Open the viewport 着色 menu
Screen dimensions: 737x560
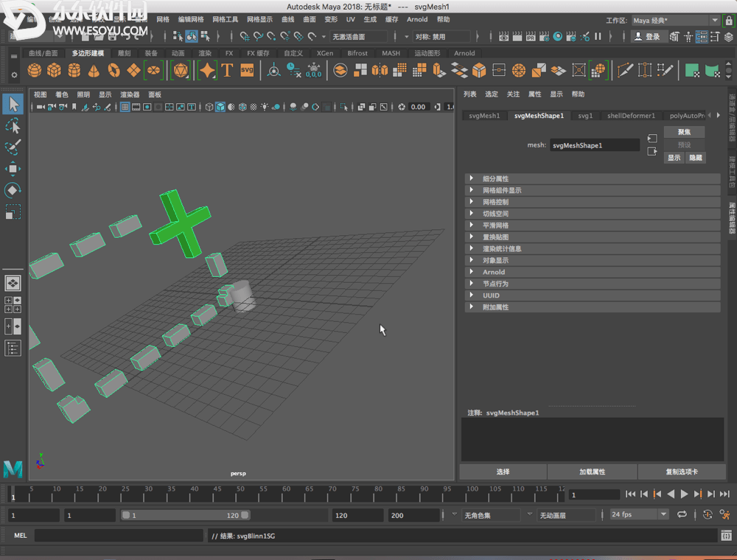[x=62, y=94]
